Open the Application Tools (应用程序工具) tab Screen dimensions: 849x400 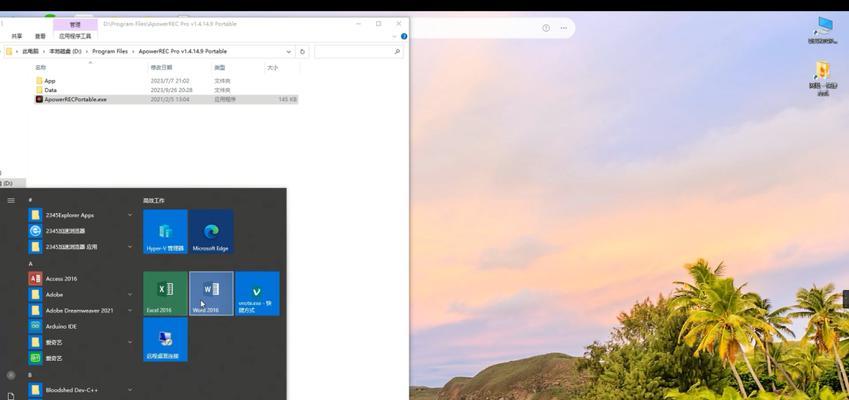click(75, 36)
